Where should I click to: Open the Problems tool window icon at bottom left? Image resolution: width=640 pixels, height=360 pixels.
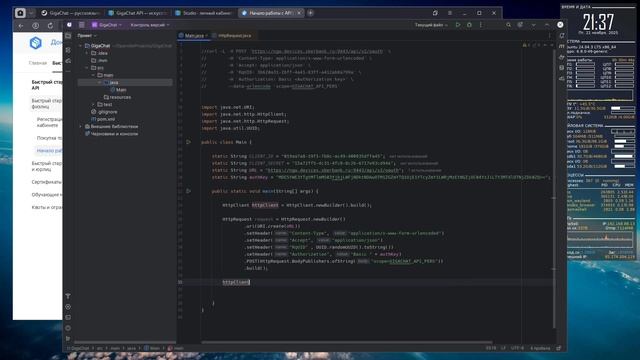tap(68, 328)
